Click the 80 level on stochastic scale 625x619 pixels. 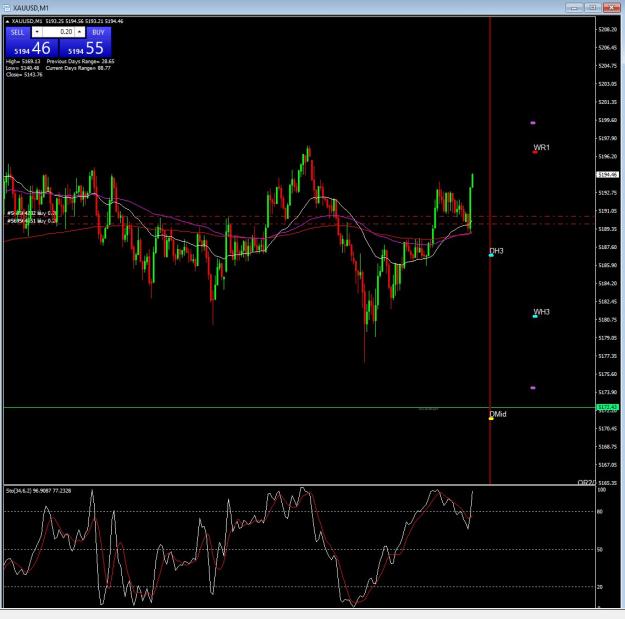point(599,511)
